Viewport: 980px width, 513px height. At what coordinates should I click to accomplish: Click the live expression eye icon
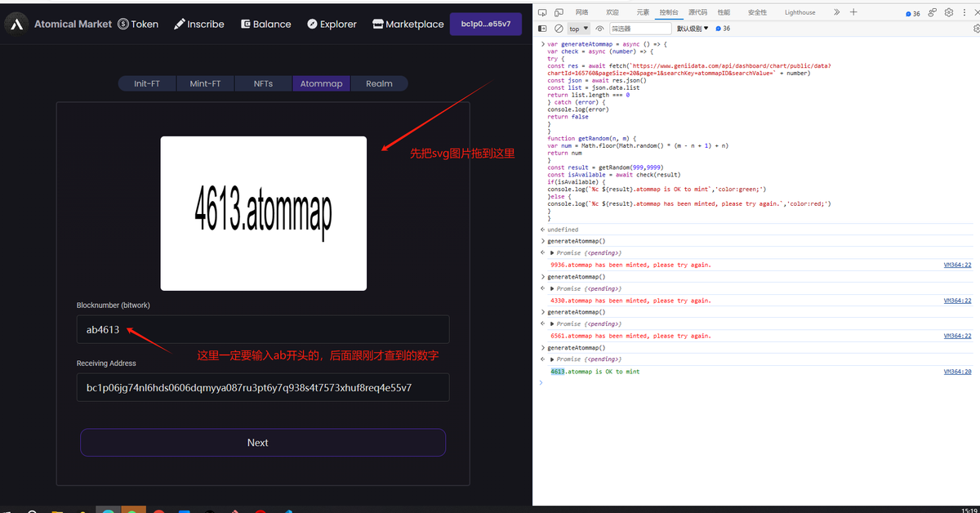click(x=600, y=28)
